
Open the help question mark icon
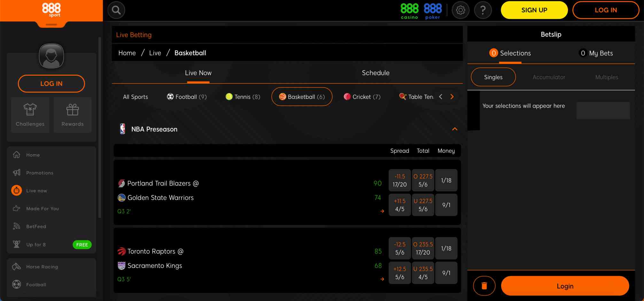click(483, 10)
